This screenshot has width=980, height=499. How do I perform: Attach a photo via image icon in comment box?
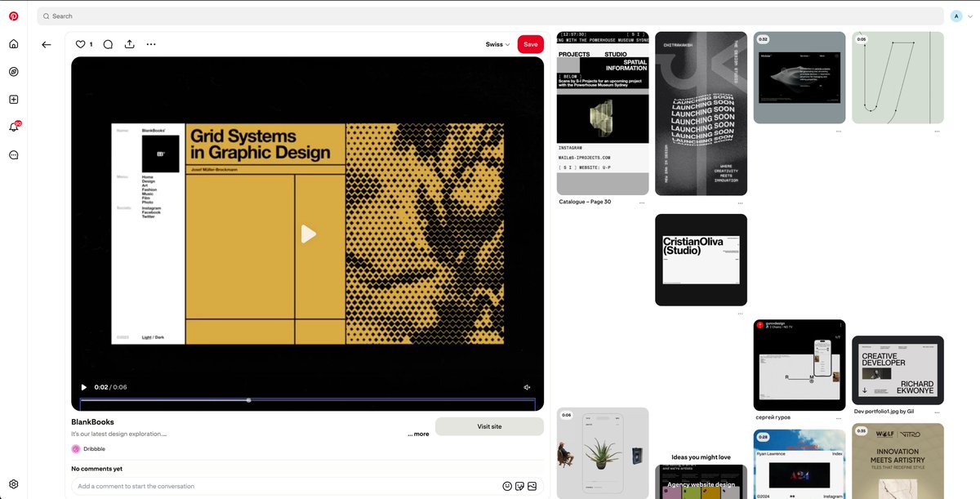(x=532, y=486)
